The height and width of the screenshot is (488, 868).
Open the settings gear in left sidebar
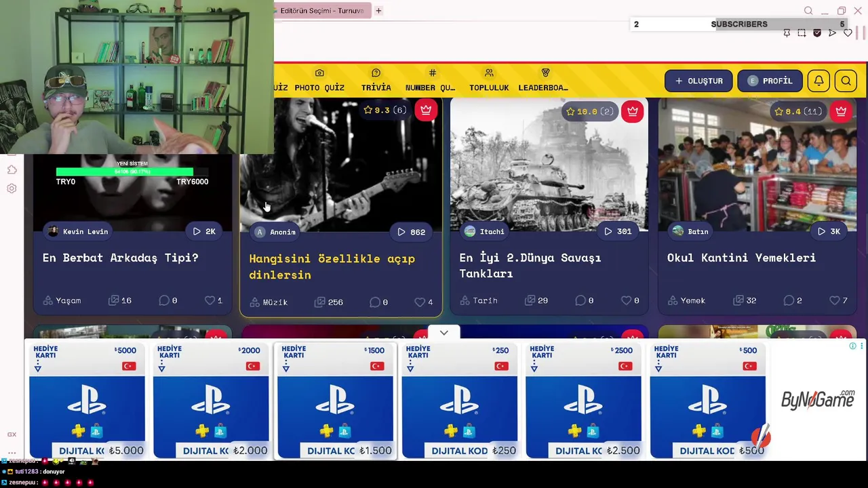pyautogui.click(x=12, y=188)
